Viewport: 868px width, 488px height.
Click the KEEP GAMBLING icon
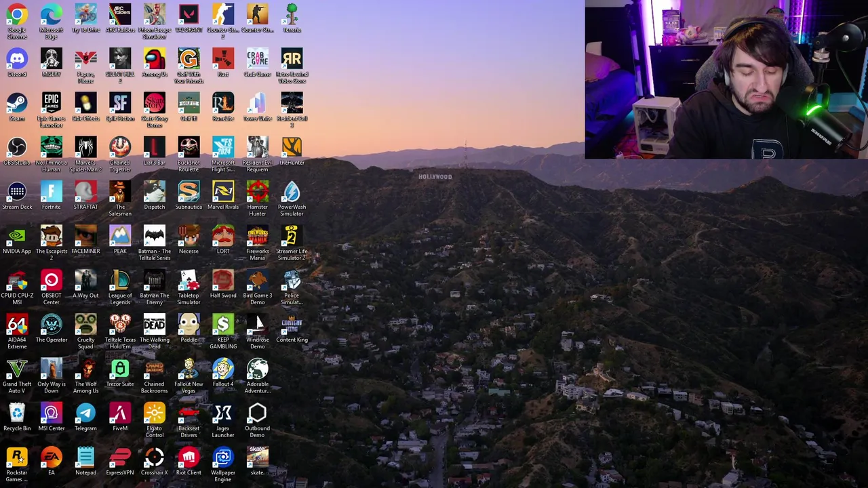(223, 325)
